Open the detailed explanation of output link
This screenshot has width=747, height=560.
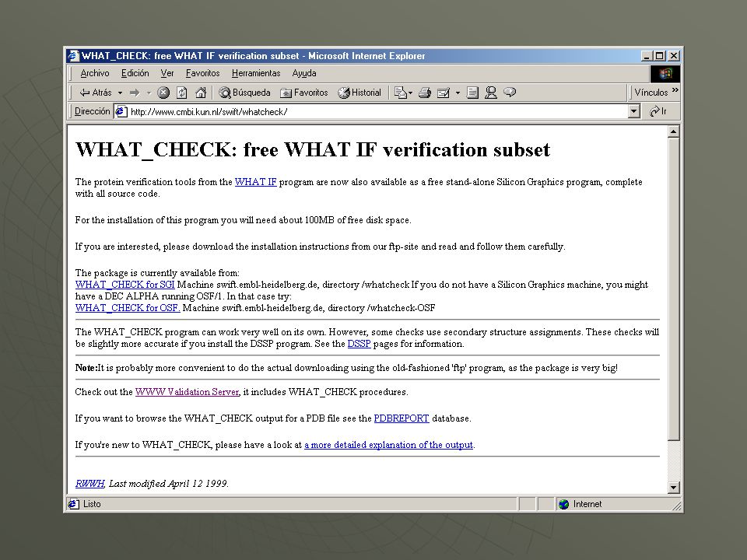[388, 445]
